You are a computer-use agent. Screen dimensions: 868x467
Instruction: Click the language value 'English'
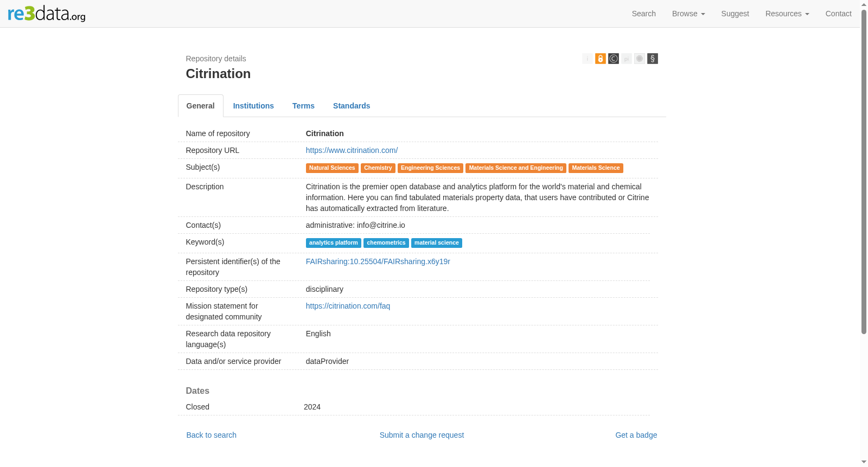click(x=318, y=334)
